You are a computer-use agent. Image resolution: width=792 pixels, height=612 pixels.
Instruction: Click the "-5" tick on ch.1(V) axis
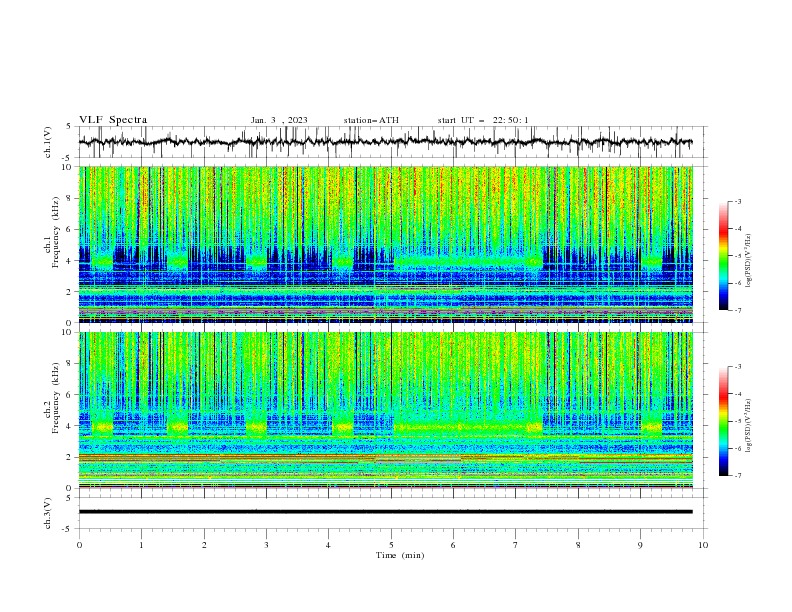pyautogui.click(x=68, y=158)
